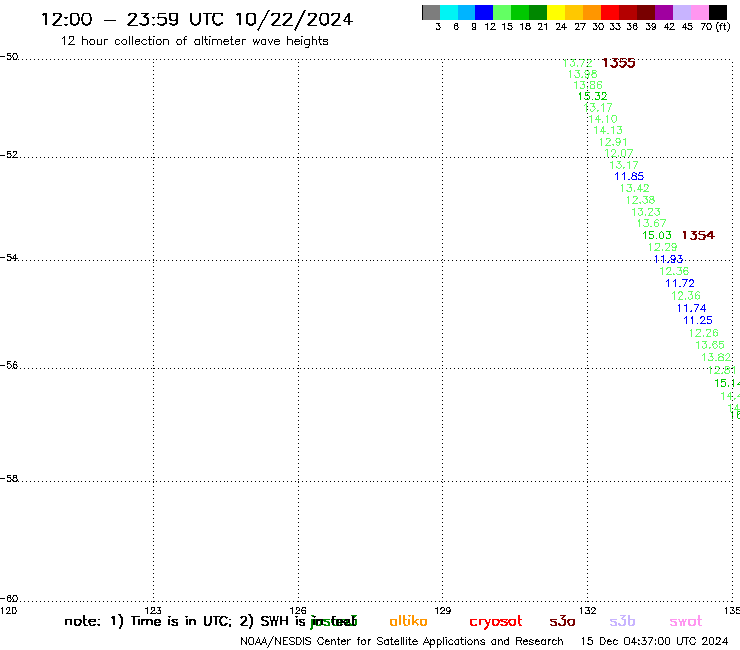The height and width of the screenshot is (650, 740).
Task: Click the blue wave height value 11.85
Action: point(629,176)
